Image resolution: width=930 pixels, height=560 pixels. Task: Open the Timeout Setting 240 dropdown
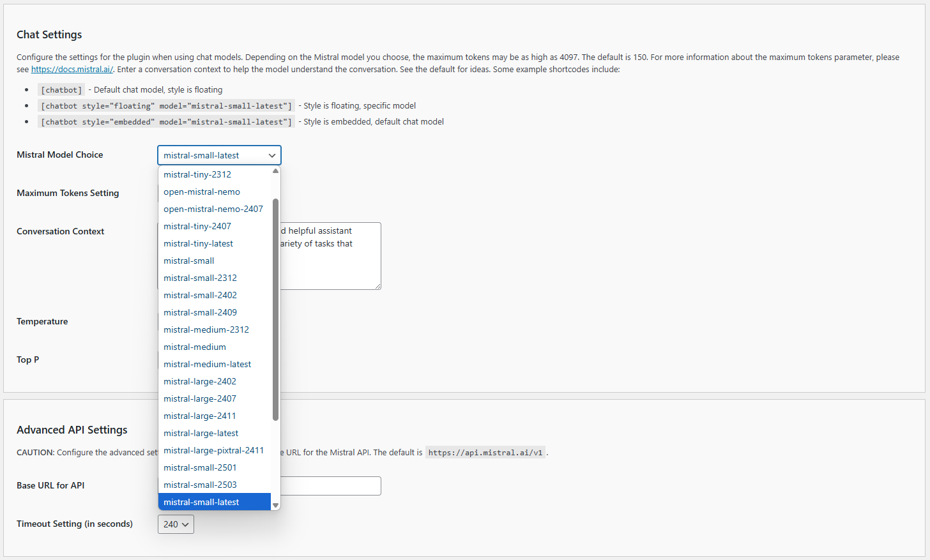[176, 524]
